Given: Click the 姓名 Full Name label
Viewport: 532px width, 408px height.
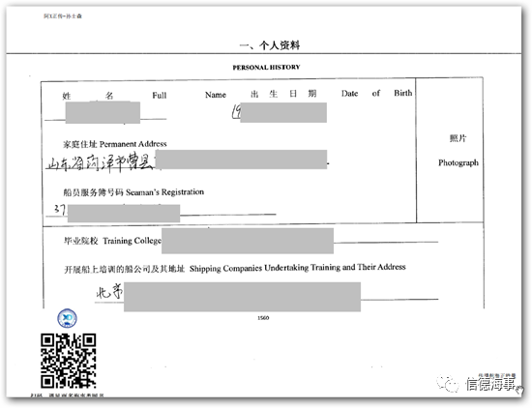Looking at the screenshot, I should (x=144, y=95).
